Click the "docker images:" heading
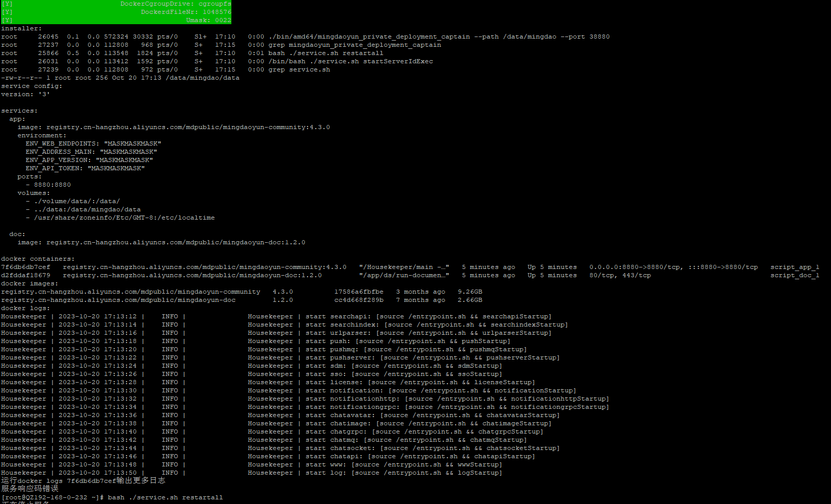This screenshot has width=831, height=504. 30,283
